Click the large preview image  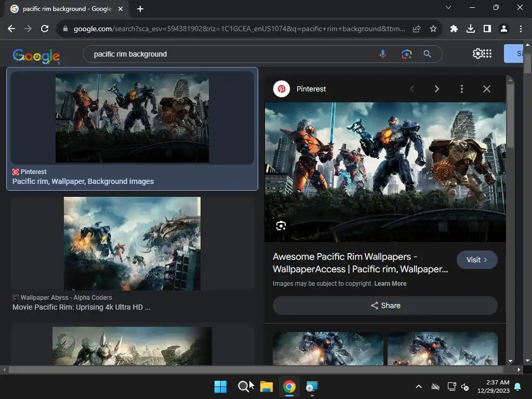pyautogui.click(x=385, y=172)
